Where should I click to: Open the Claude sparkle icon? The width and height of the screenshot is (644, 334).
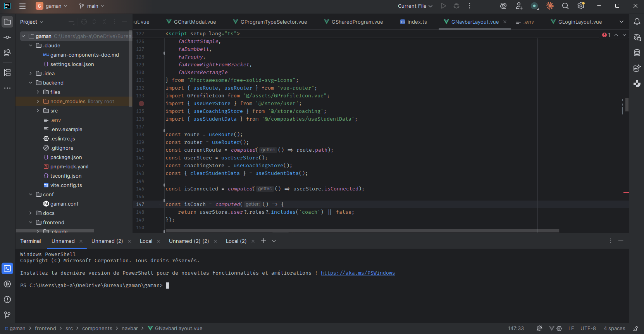pyautogui.click(x=550, y=6)
